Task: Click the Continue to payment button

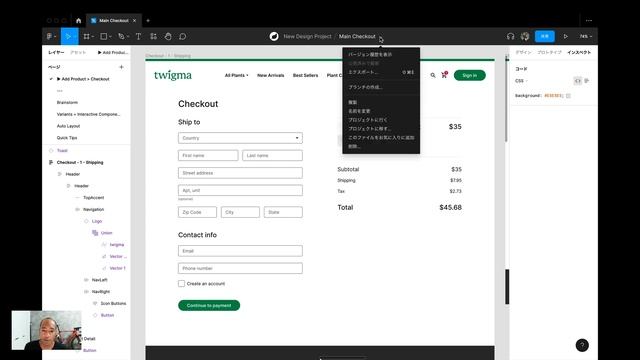Action: (209, 305)
